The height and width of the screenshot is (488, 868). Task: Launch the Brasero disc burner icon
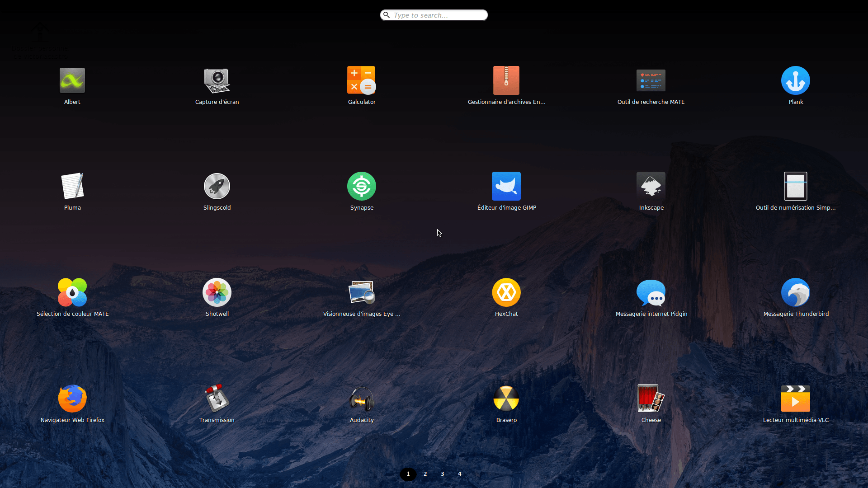tap(506, 399)
